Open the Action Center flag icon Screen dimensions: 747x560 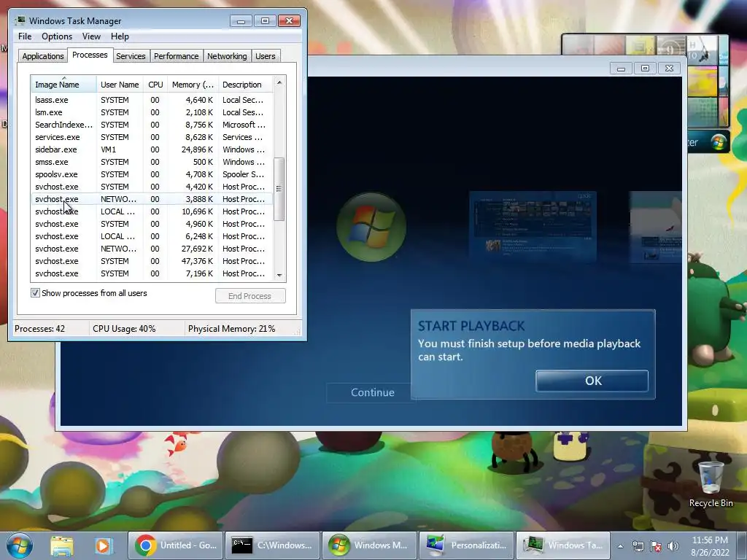click(x=656, y=547)
